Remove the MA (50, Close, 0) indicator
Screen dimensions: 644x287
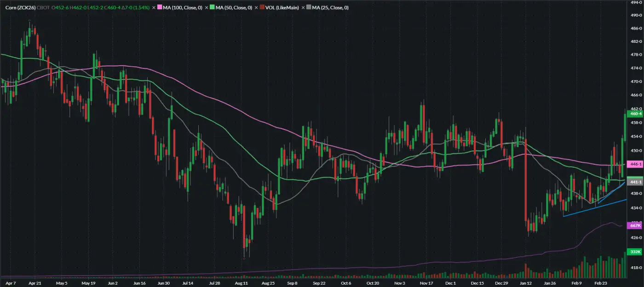206,8
